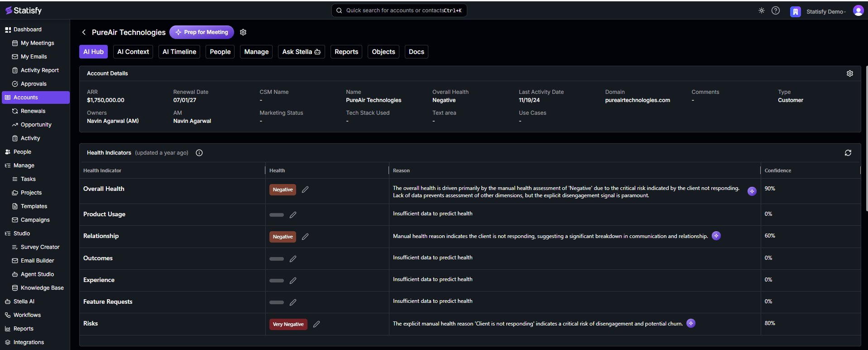Click the Health Indicators info icon
868x350 pixels.
(199, 153)
